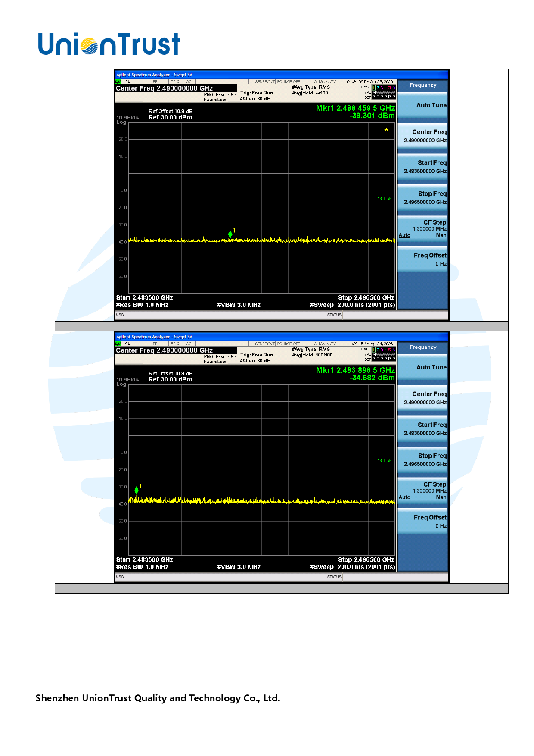534x756 pixels.
Task: Click Start 2.483500 GHz label in upper analyzer
Action: tap(145, 298)
